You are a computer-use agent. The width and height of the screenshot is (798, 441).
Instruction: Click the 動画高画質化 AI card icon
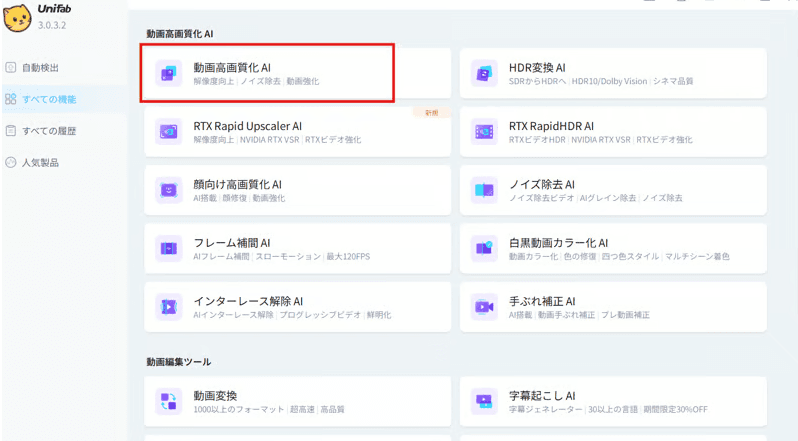168,73
